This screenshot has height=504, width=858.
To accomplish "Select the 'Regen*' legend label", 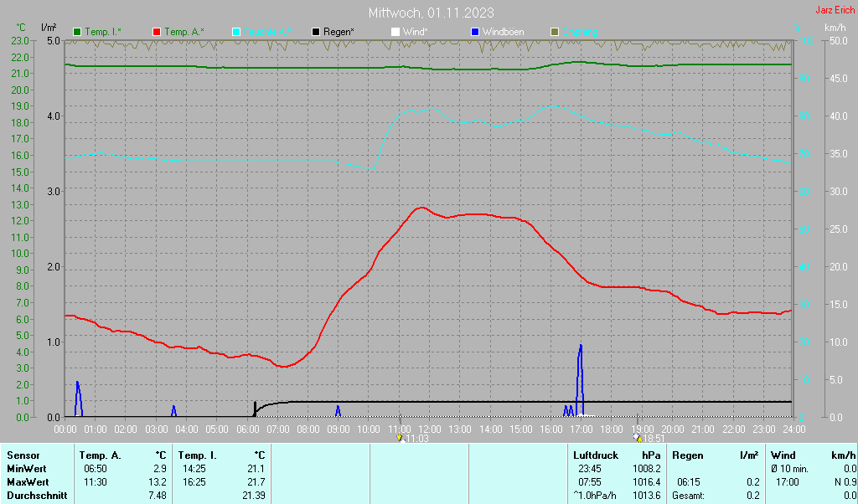I will coord(339,33).
